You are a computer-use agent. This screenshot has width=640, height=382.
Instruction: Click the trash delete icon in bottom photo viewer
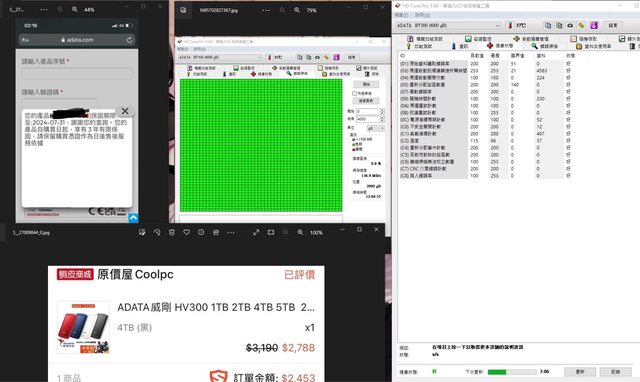(x=172, y=232)
